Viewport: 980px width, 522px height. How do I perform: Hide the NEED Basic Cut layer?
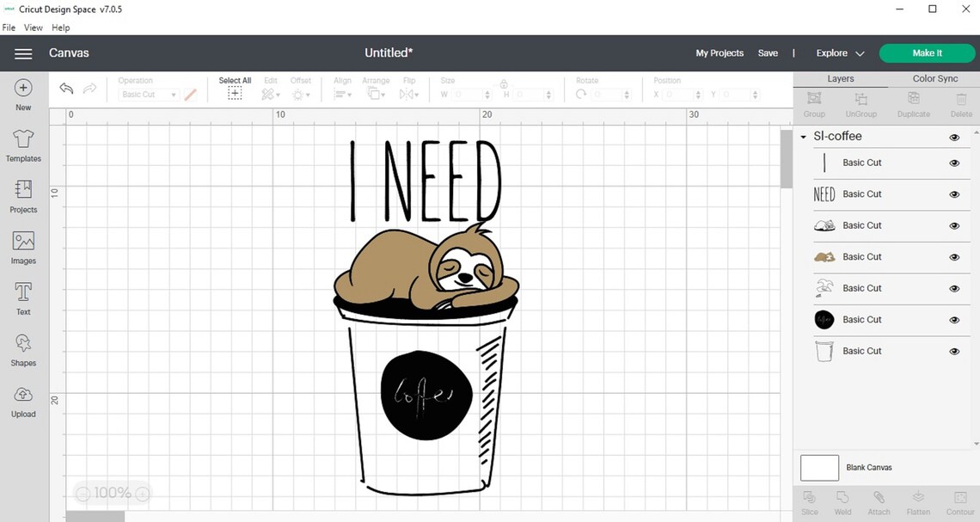[x=954, y=194]
